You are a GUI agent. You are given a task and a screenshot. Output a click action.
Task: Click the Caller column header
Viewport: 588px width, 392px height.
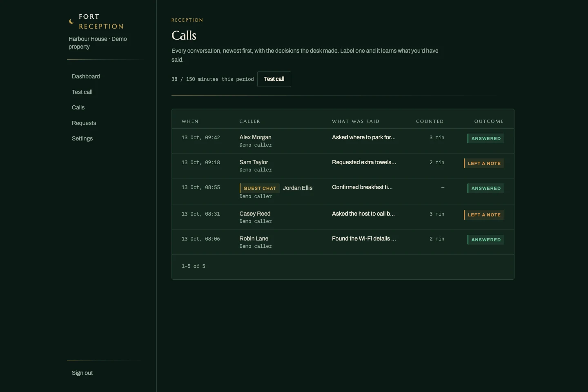point(250,121)
